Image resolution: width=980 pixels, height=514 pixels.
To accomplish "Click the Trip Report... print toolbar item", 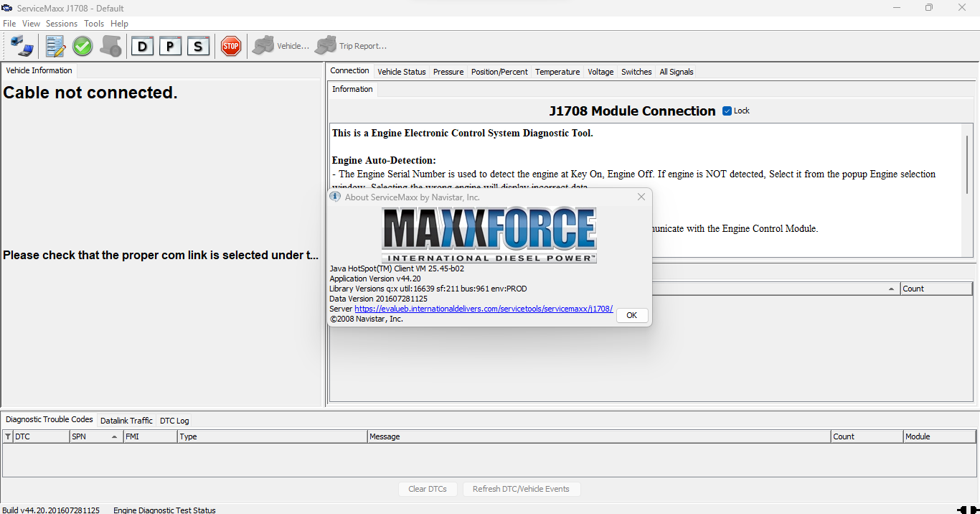I will [351, 46].
